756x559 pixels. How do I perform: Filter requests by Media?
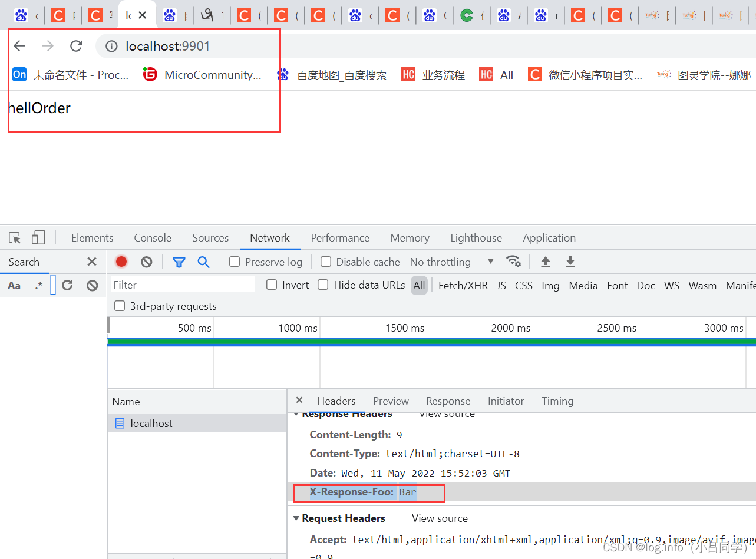click(583, 286)
